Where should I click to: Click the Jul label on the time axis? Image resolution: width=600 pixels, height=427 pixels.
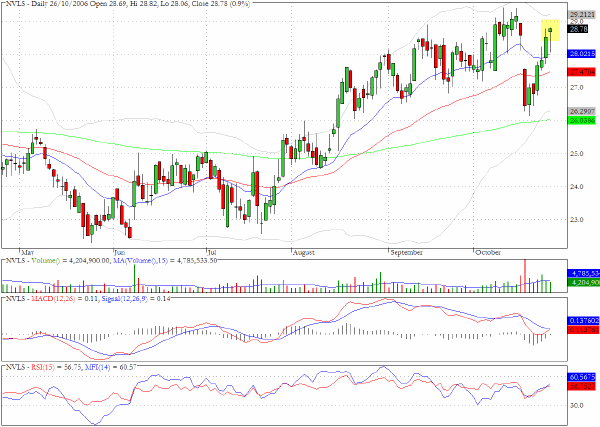pos(212,253)
